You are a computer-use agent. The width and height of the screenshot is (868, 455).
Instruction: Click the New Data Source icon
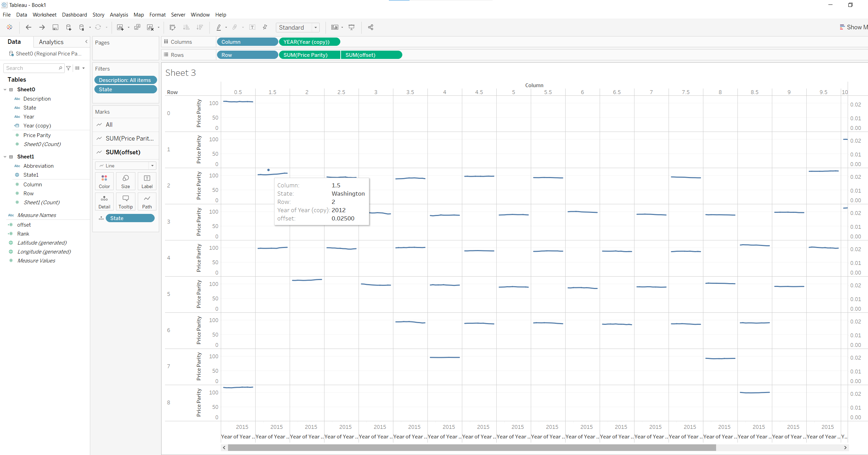pyautogui.click(x=69, y=28)
